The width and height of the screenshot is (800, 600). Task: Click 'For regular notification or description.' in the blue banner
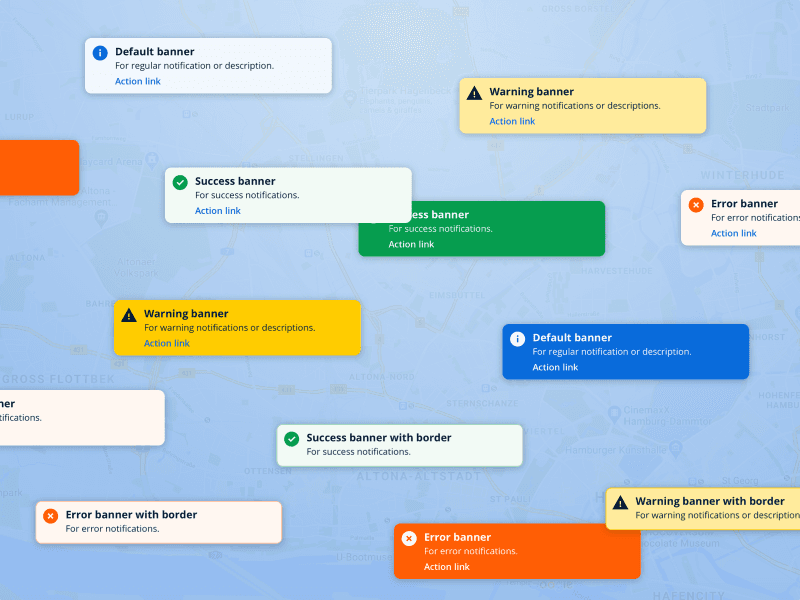(x=612, y=352)
